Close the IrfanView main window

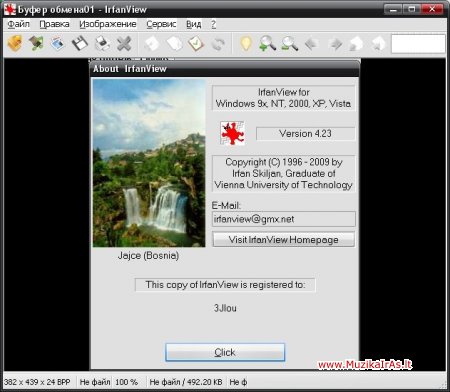(x=432, y=9)
